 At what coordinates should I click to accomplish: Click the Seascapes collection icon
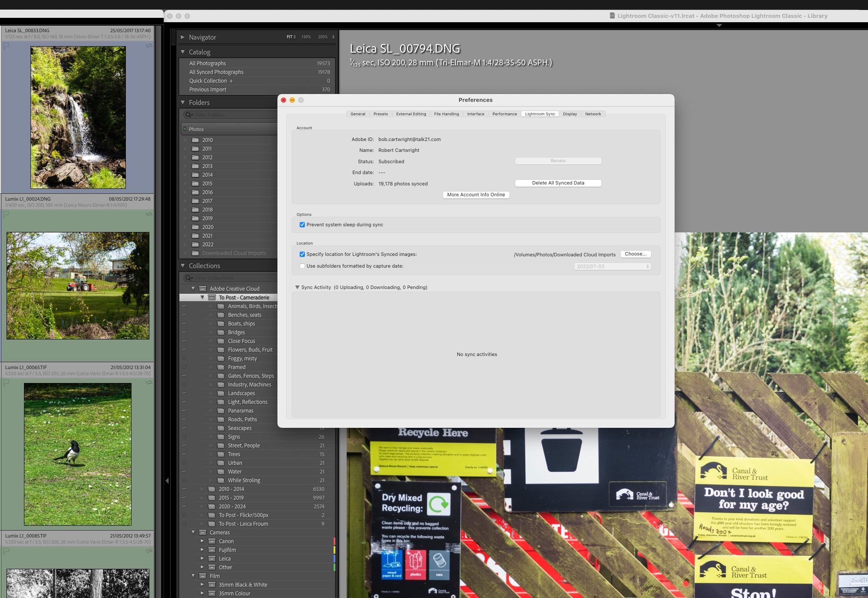pyautogui.click(x=221, y=428)
